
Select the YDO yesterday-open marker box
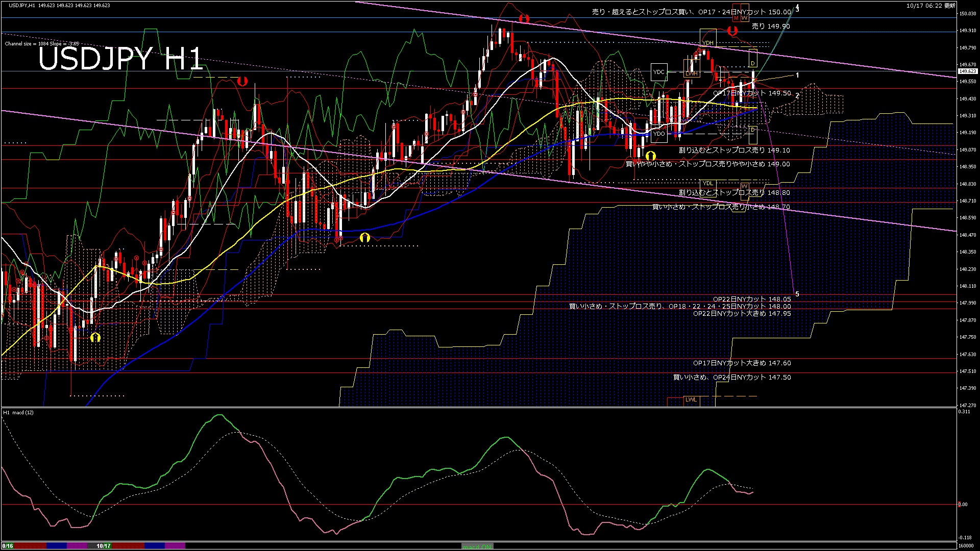pos(659,134)
